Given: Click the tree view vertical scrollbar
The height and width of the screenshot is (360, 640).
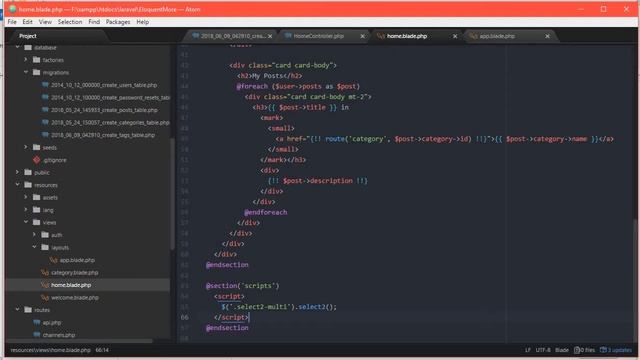Looking at the screenshot, I should click(x=172, y=193).
